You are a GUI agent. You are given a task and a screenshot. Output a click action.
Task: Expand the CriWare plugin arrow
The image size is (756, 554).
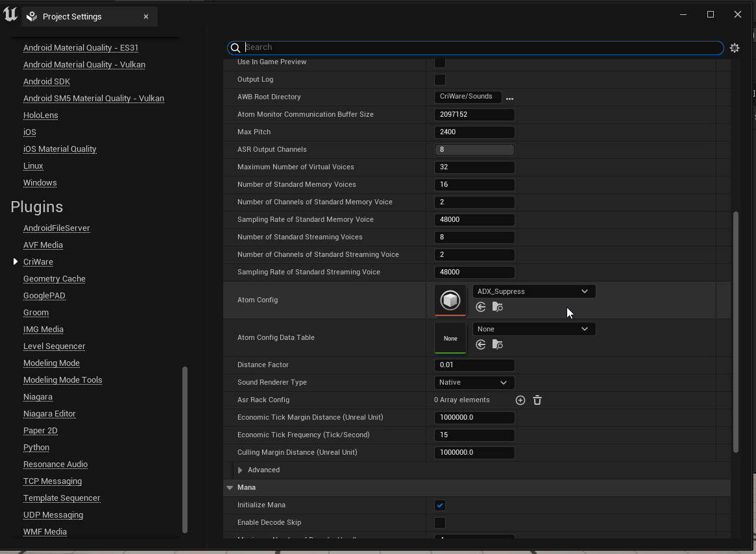(x=15, y=261)
